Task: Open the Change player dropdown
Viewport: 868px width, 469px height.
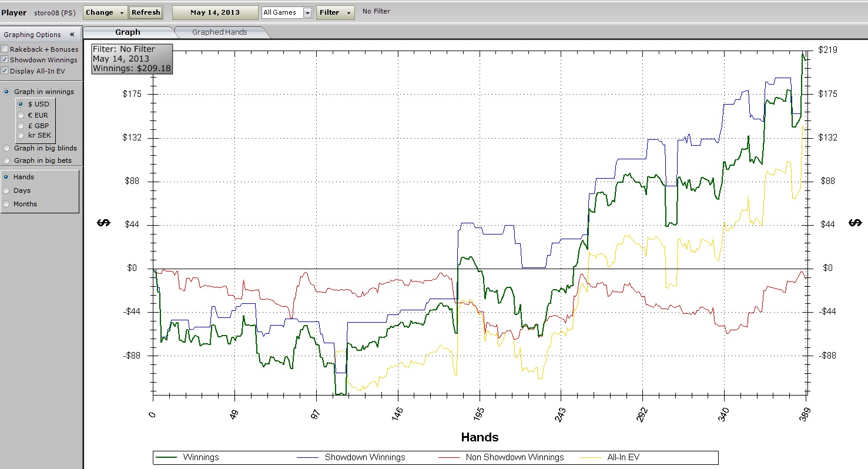Action: 105,12
